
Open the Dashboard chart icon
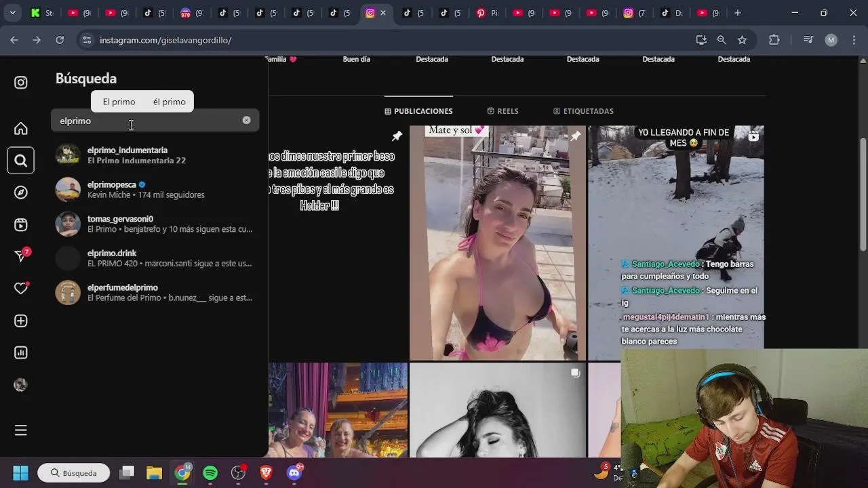click(x=21, y=352)
